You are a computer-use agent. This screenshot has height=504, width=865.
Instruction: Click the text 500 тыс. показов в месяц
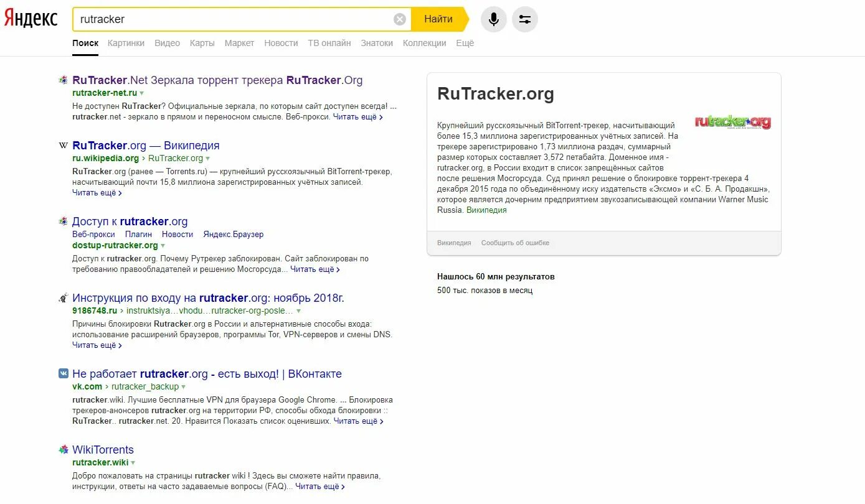click(x=485, y=291)
